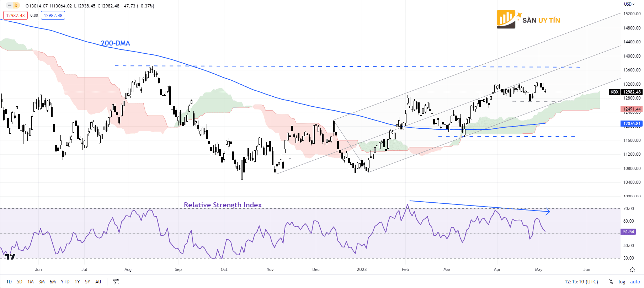Select the All date range
The height and width of the screenshot is (288, 644).
click(x=99, y=282)
